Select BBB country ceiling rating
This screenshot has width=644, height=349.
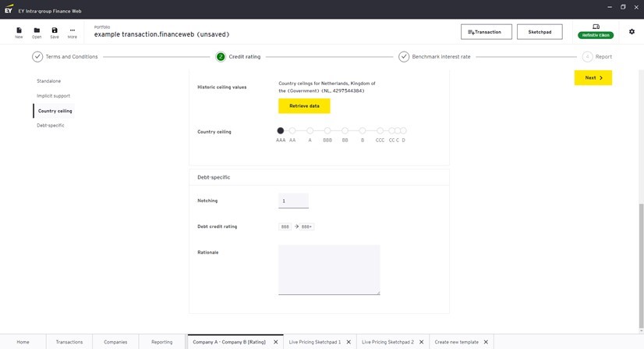pos(327,131)
